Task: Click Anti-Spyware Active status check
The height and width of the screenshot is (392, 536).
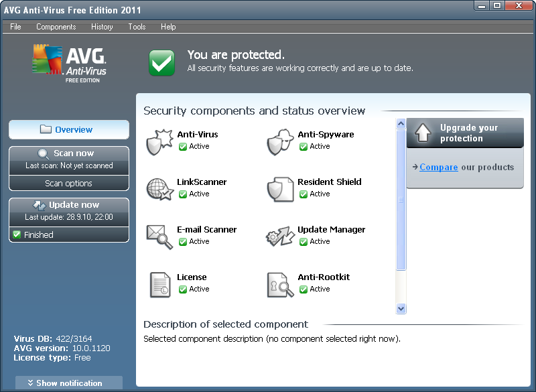Action: pos(304,147)
